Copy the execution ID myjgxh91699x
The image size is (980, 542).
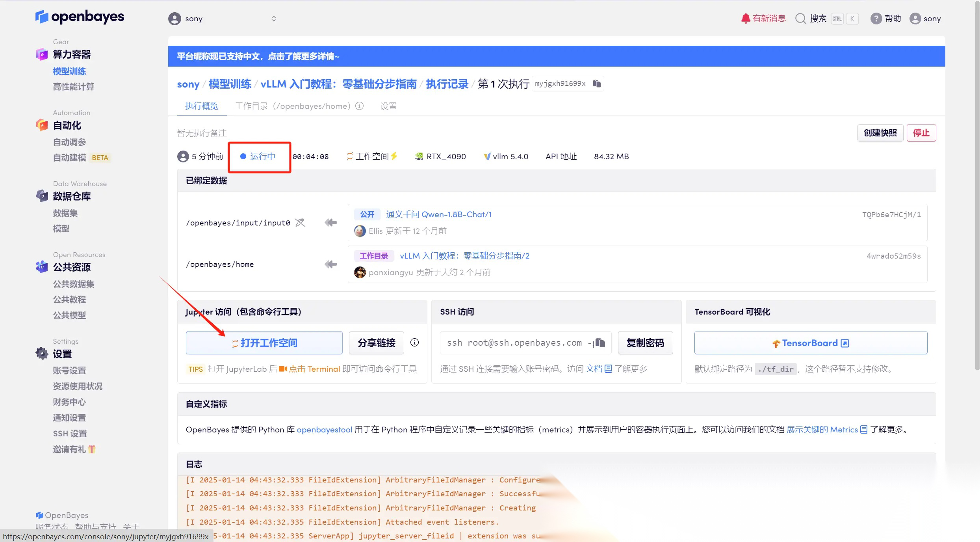point(597,84)
